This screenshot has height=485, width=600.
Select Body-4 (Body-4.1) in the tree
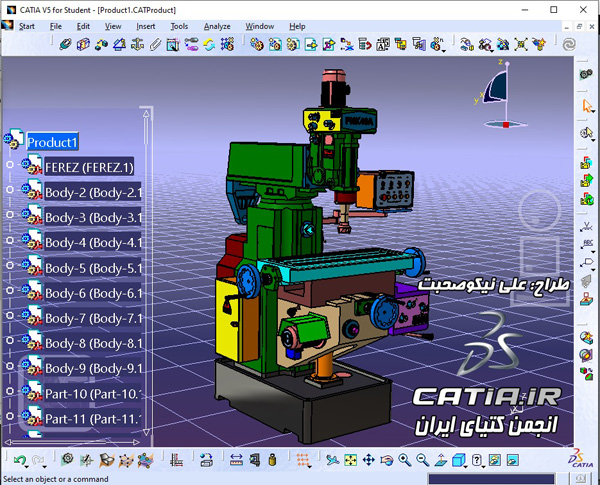point(93,243)
